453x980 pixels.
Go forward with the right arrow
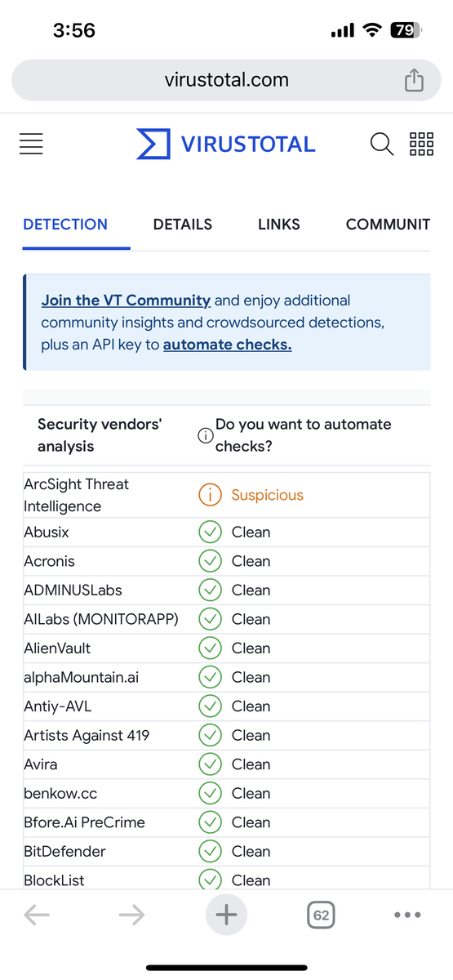tap(131, 915)
